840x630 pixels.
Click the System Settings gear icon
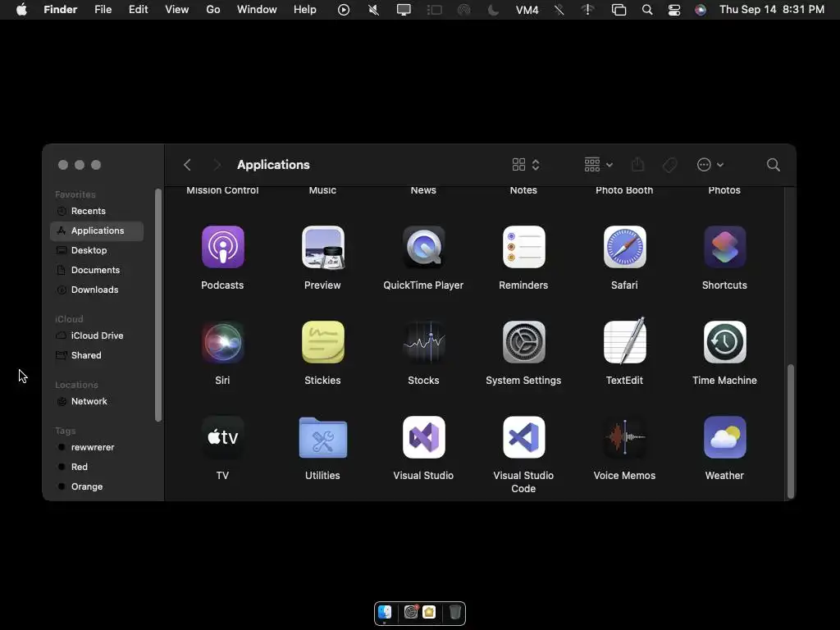524,342
